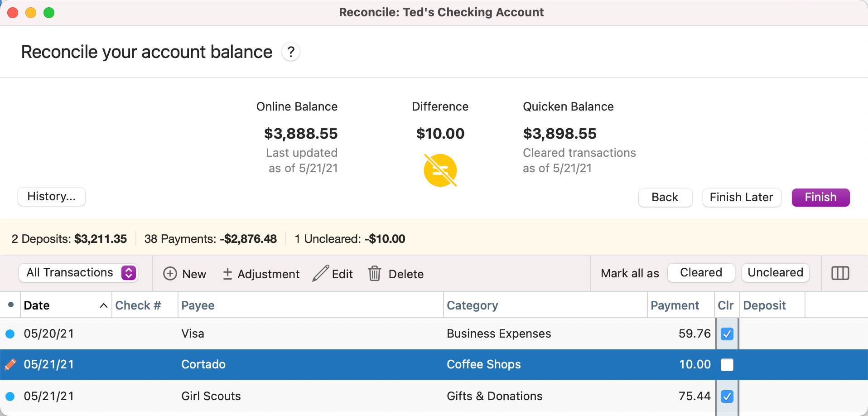The height and width of the screenshot is (416, 868).
Task: Select the Girl Scouts transaction row
Action: [x=317, y=397]
